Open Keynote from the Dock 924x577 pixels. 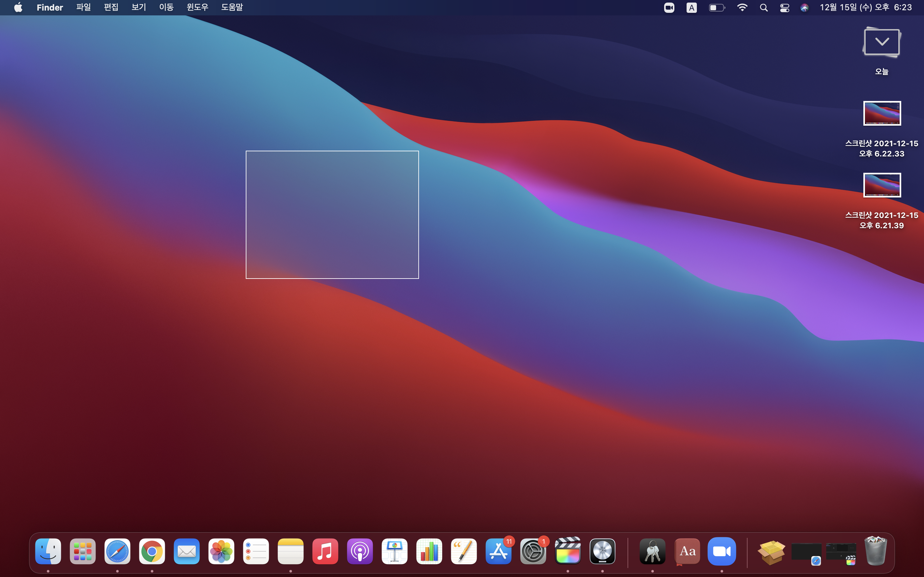tap(394, 551)
